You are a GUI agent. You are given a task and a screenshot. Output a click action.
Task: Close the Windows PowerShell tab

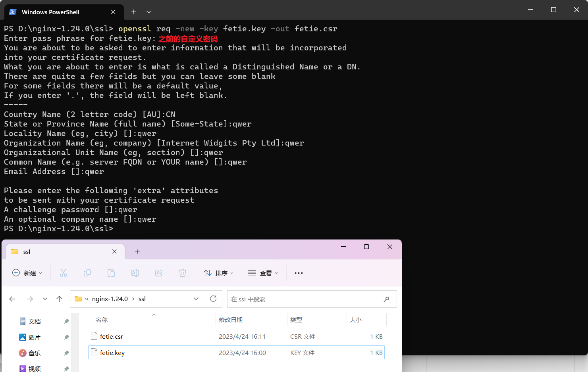113,12
